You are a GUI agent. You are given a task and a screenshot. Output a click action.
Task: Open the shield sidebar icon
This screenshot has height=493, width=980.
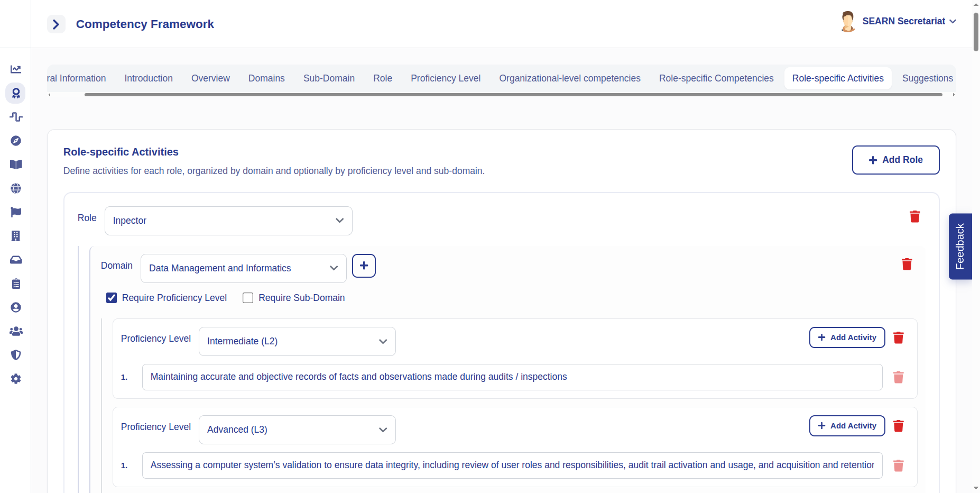16,355
